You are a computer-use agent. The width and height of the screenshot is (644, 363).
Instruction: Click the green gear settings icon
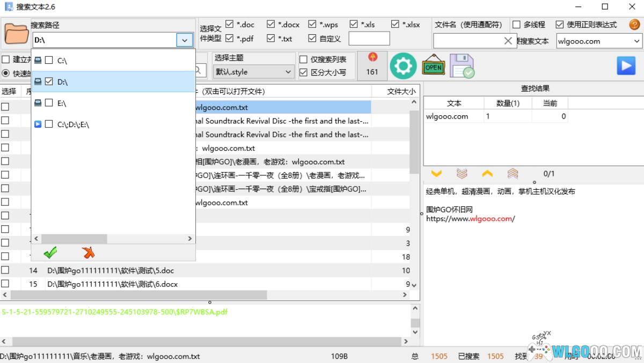click(x=402, y=66)
